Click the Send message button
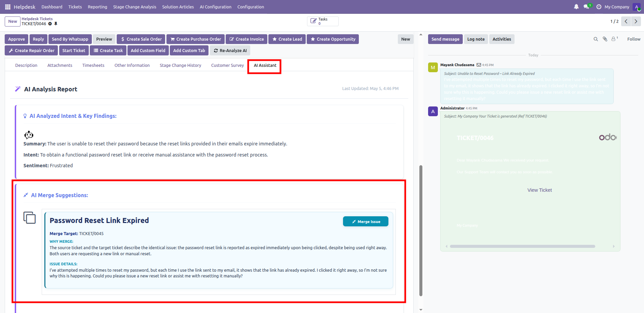Viewport: 644px width, 313px height. coord(445,39)
